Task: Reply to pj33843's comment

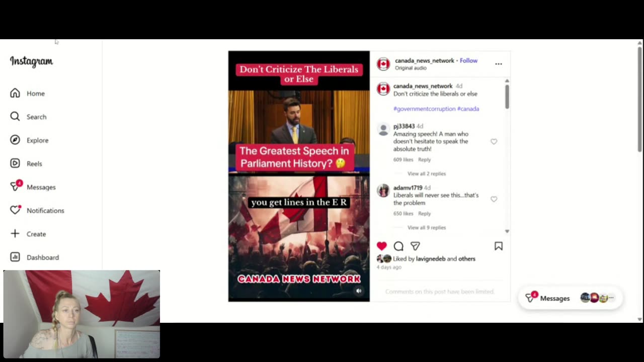Action: (424, 159)
